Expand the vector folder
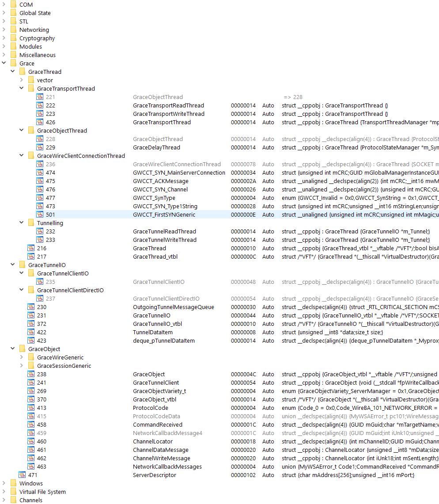The image size is (439, 504). tap(22, 80)
